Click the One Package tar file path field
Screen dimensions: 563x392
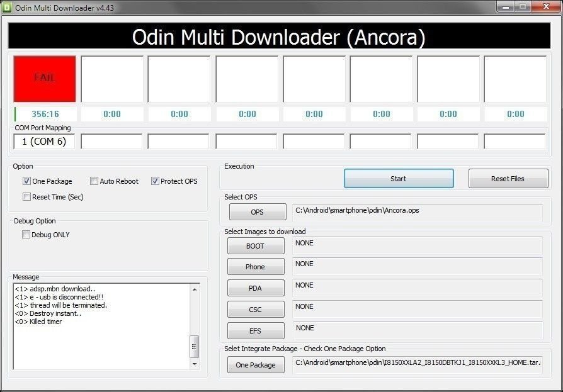pos(418,365)
